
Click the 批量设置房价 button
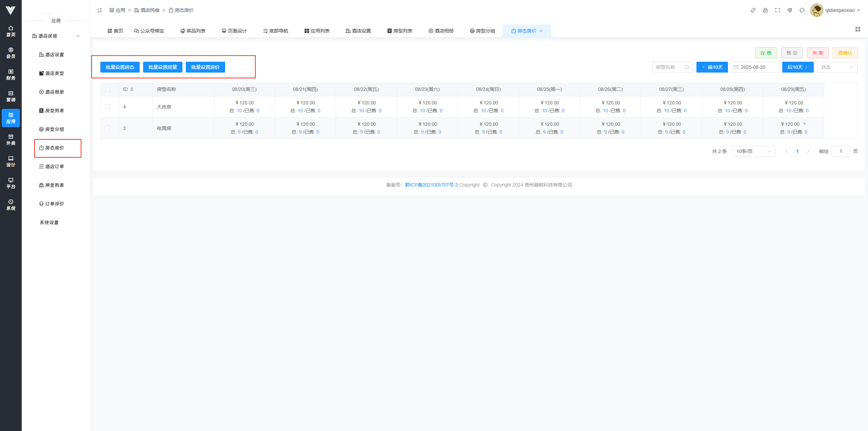pyautogui.click(x=205, y=67)
